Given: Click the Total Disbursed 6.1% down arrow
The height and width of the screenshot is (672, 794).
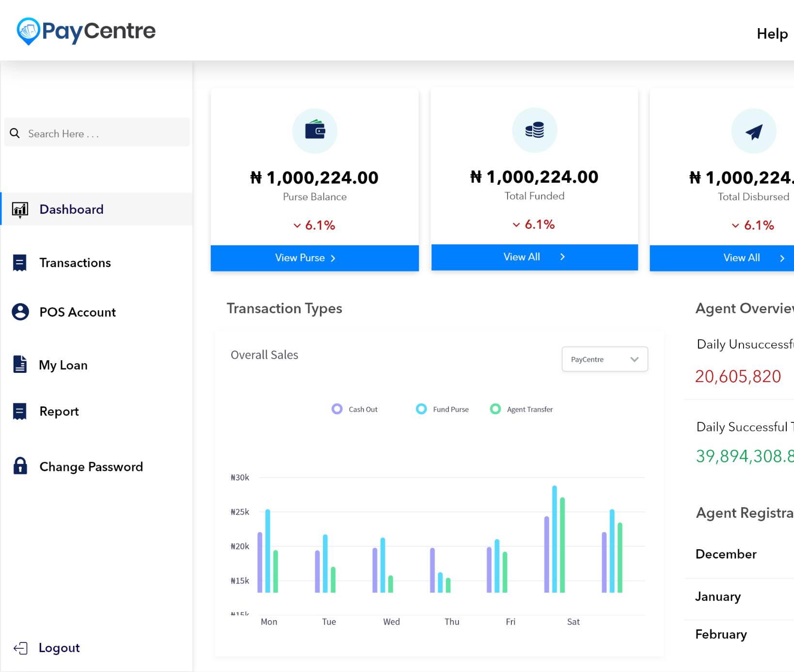Looking at the screenshot, I should tap(735, 225).
